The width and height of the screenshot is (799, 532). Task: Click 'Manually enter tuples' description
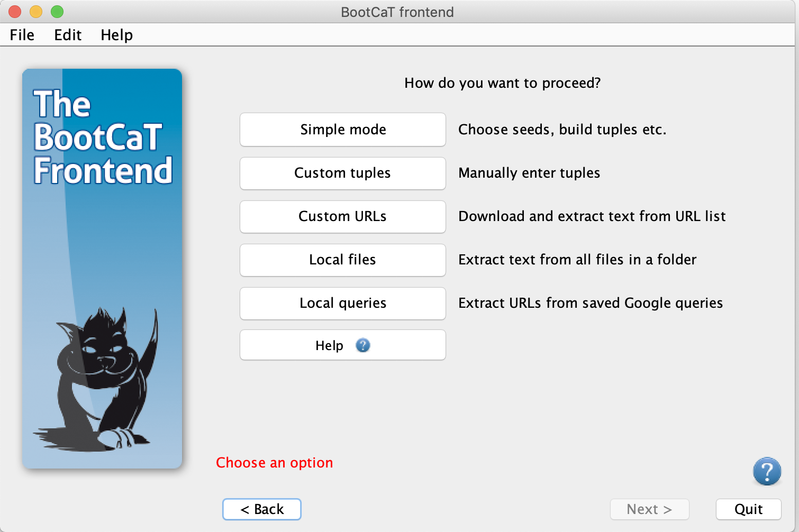(x=529, y=173)
